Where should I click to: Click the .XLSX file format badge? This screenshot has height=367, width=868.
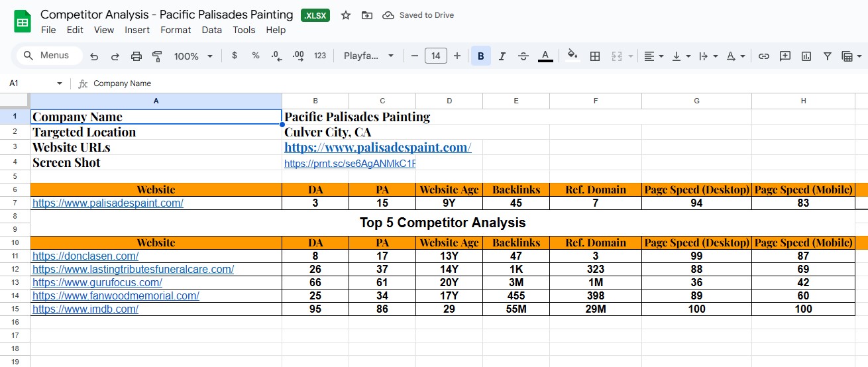pos(316,15)
